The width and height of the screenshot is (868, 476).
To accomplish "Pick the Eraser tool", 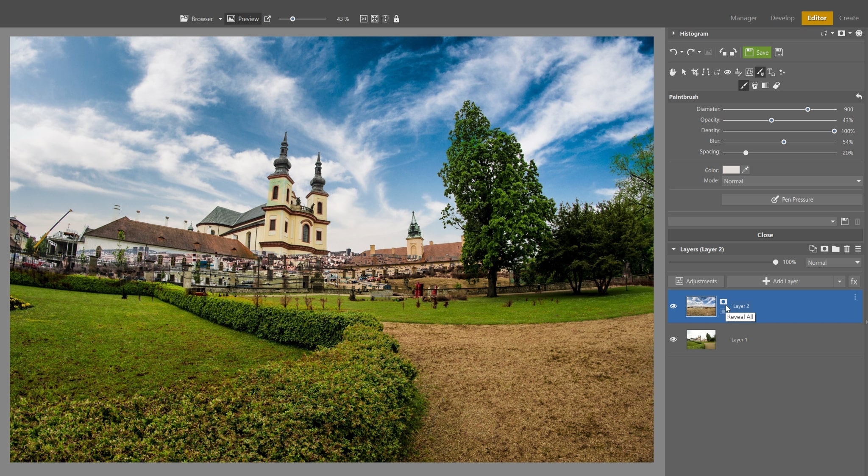I will 776,86.
